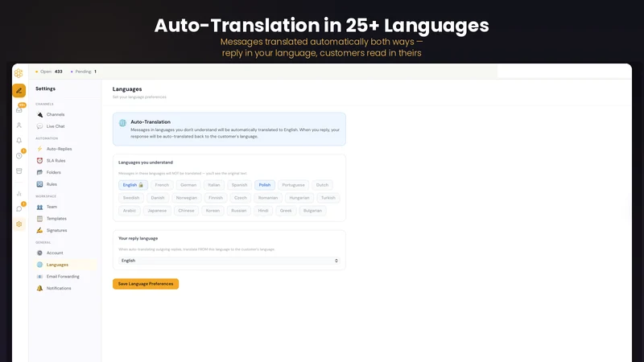Toggle the Spanish language chip

239,185
